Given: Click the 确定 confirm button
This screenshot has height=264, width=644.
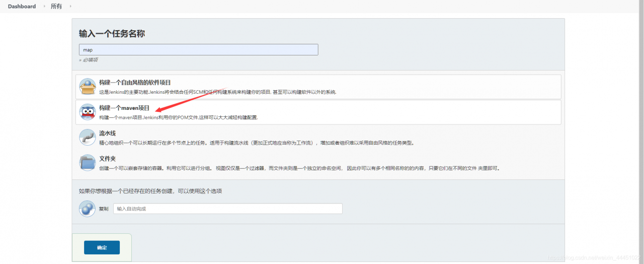Looking at the screenshot, I should point(102,247).
